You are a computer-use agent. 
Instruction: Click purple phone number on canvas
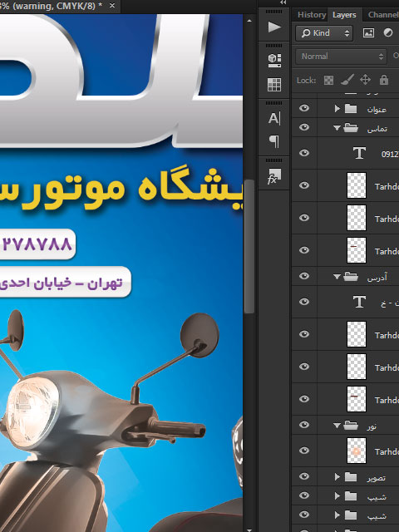pos(37,244)
